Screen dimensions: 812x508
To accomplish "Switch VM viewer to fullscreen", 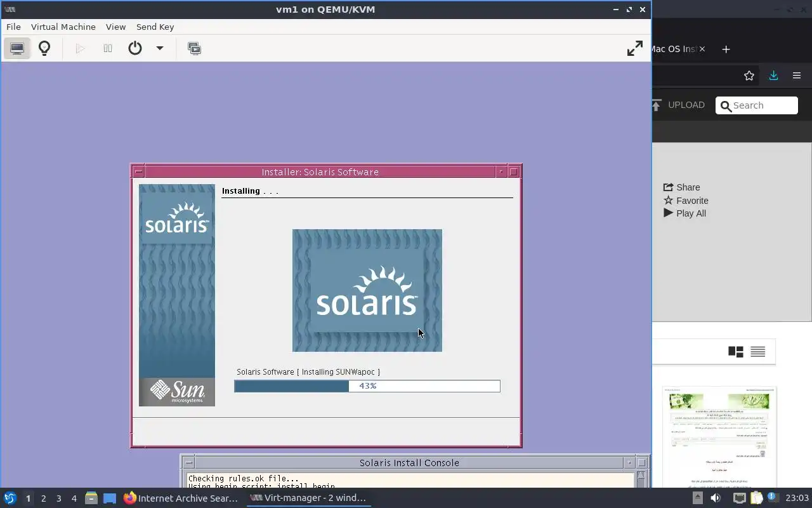I will pos(635,48).
